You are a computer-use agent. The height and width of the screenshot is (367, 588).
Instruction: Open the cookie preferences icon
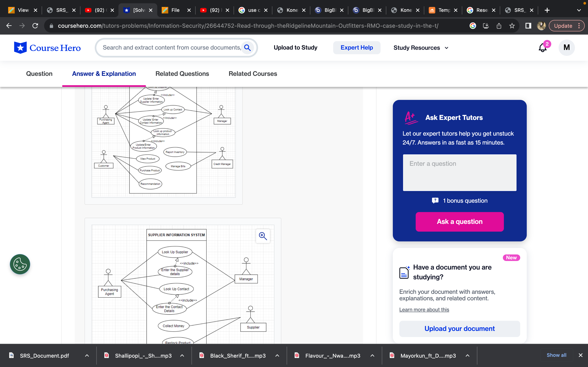pos(20,264)
